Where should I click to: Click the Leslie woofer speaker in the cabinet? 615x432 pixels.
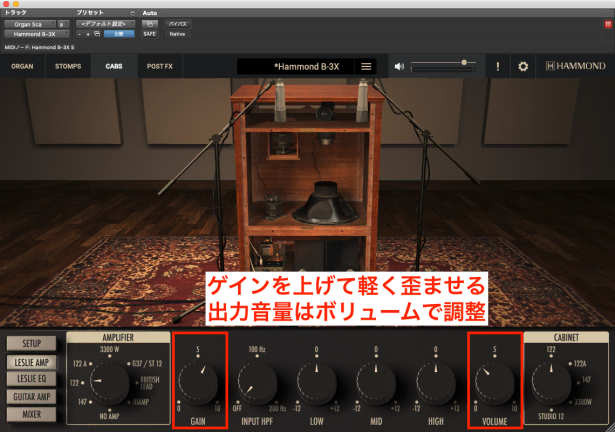(x=326, y=204)
